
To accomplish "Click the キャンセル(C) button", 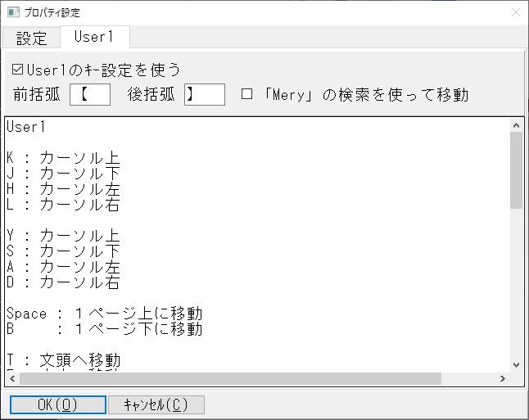I will click(156, 405).
